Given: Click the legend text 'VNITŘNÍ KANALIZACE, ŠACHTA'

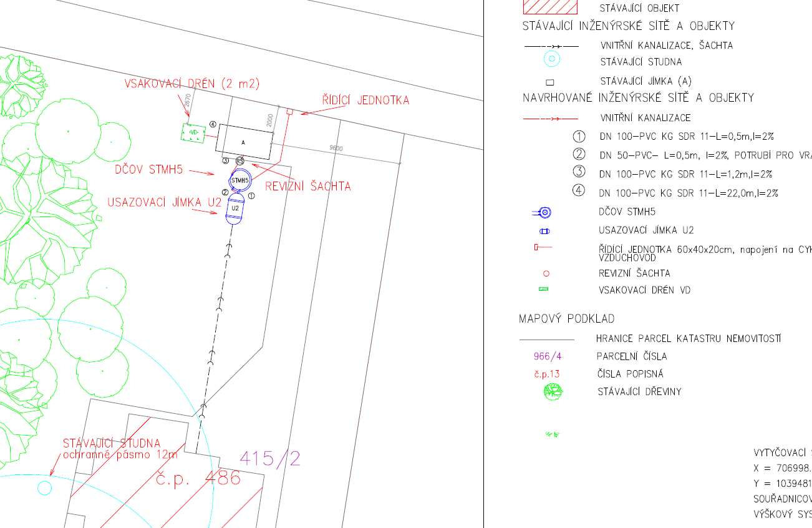Looking at the screenshot, I should [667, 46].
